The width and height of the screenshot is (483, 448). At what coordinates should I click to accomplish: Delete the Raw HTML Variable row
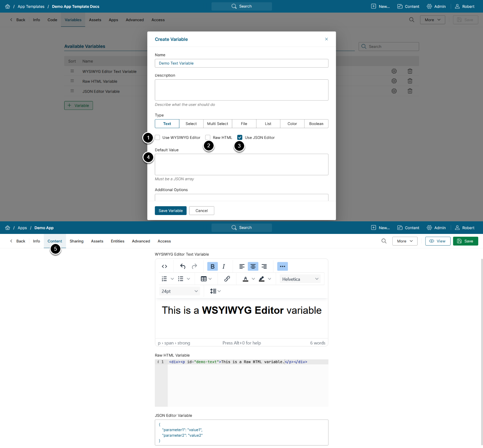[410, 81]
